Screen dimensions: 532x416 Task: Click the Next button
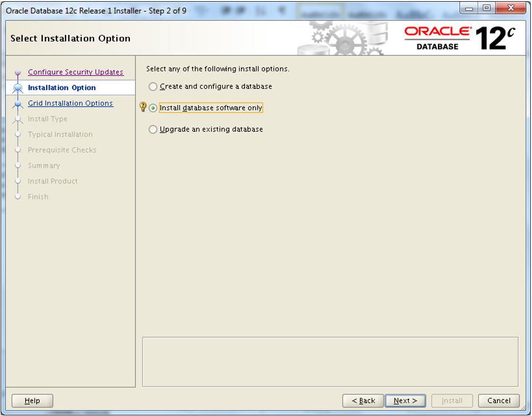tap(406, 401)
